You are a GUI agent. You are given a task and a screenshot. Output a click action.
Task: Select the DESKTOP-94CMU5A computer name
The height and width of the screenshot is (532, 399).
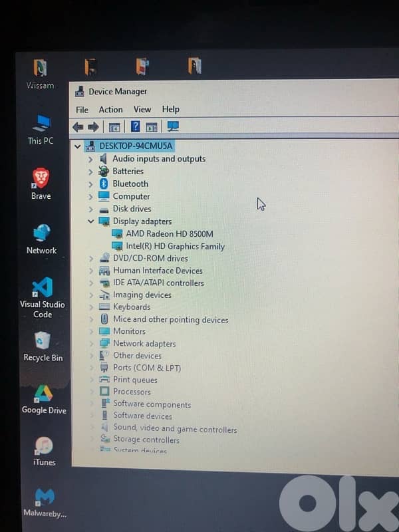136,146
